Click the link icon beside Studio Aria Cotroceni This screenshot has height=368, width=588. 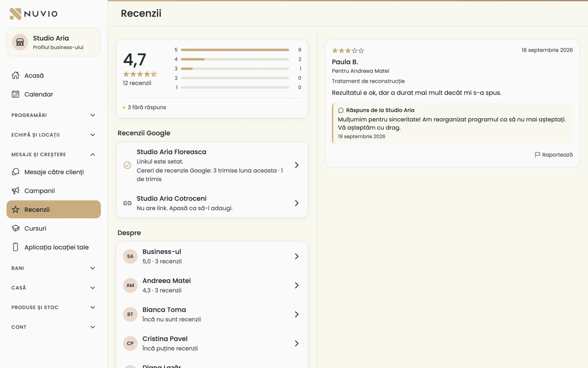(127, 203)
